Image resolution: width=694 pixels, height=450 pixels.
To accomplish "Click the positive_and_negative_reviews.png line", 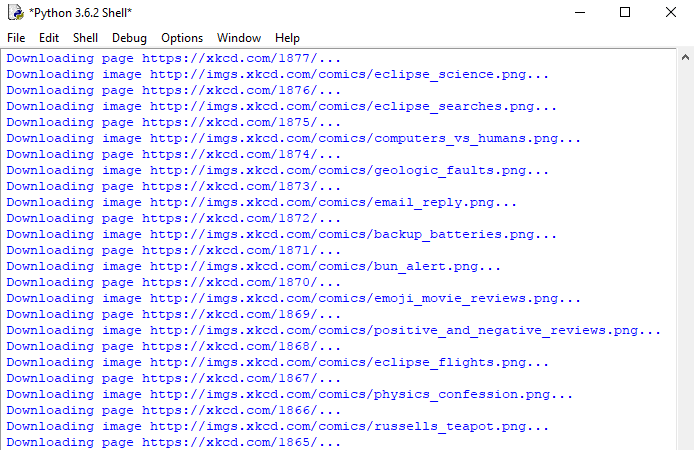I will 334,331.
